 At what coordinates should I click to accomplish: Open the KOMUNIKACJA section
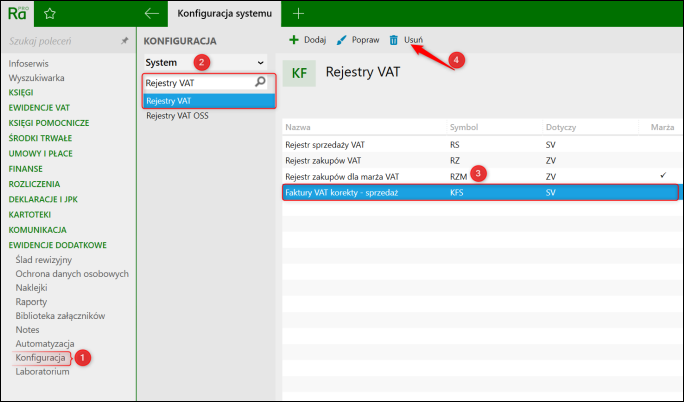pyautogui.click(x=38, y=230)
